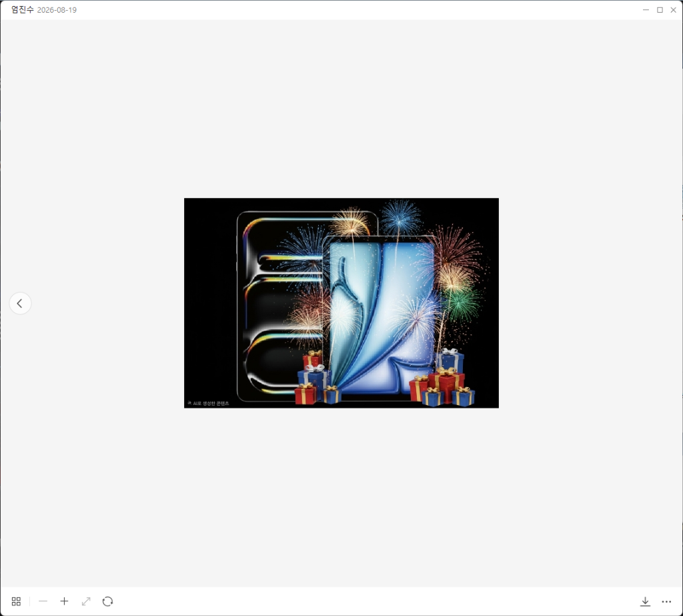
Task: Go to the previous image
Action: pyautogui.click(x=20, y=303)
